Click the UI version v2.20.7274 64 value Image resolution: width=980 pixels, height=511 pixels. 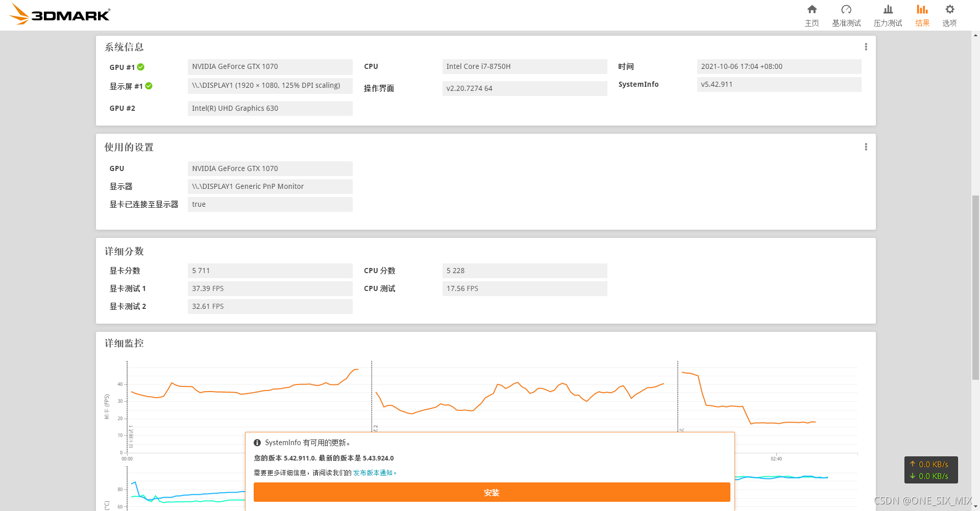pyautogui.click(x=525, y=88)
